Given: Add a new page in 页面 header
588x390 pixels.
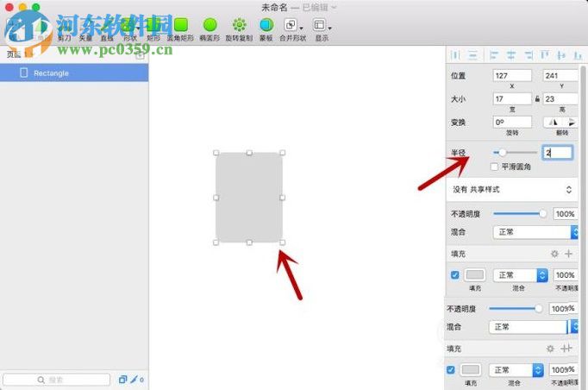Looking at the screenshot, I should coord(140,55).
